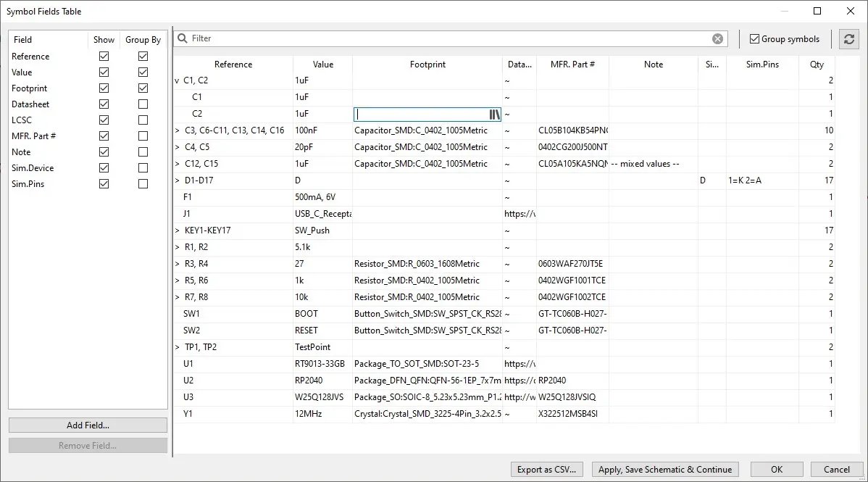Toggle Show checkbox for Footprint field
This screenshot has width=868, height=482.
click(x=104, y=88)
